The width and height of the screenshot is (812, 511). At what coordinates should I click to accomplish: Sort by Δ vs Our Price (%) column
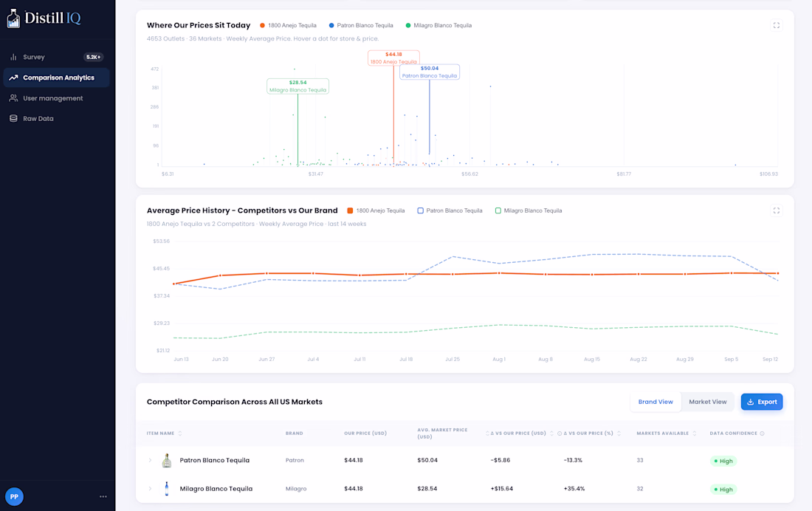point(619,433)
